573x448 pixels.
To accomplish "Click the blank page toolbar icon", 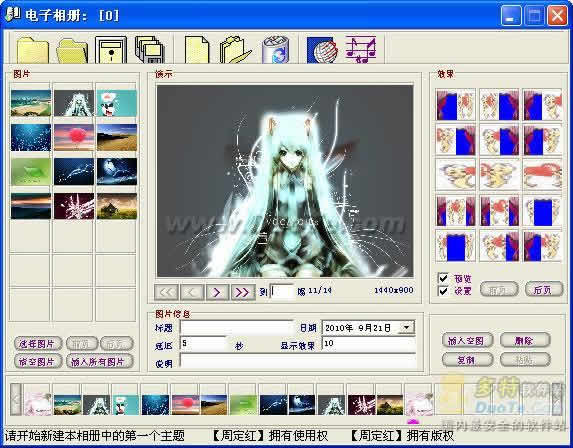I will coord(197,50).
